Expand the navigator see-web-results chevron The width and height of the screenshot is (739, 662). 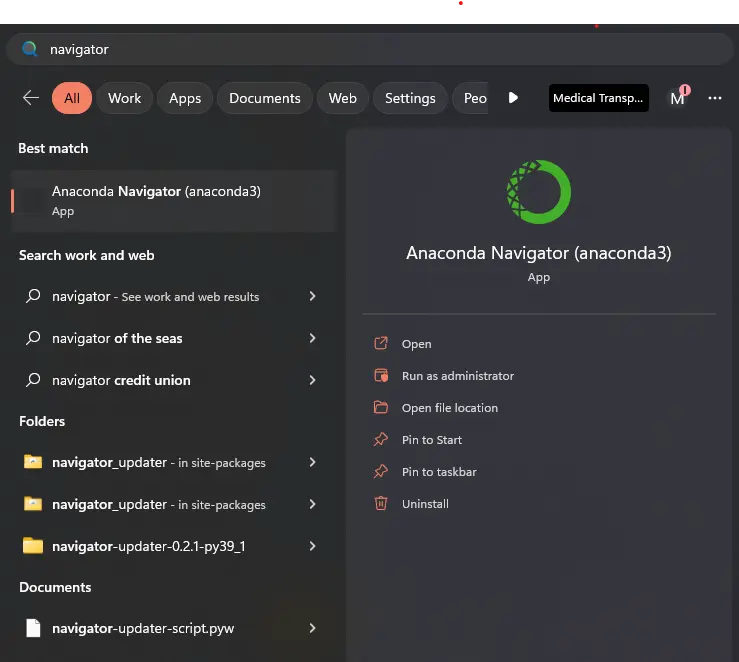312,296
